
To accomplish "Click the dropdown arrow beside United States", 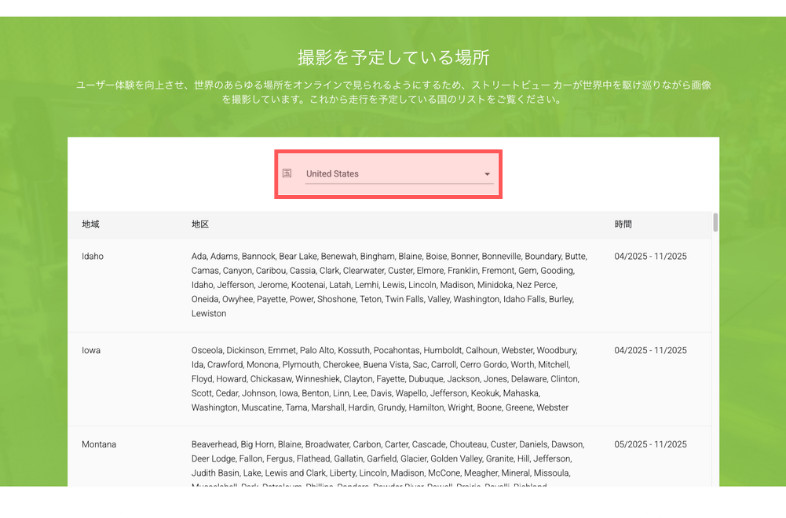I will pos(487,174).
